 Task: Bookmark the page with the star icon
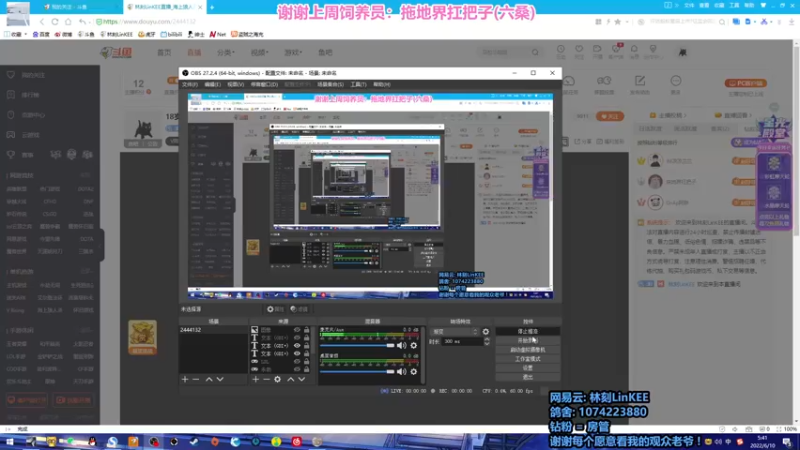(x=618, y=22)
